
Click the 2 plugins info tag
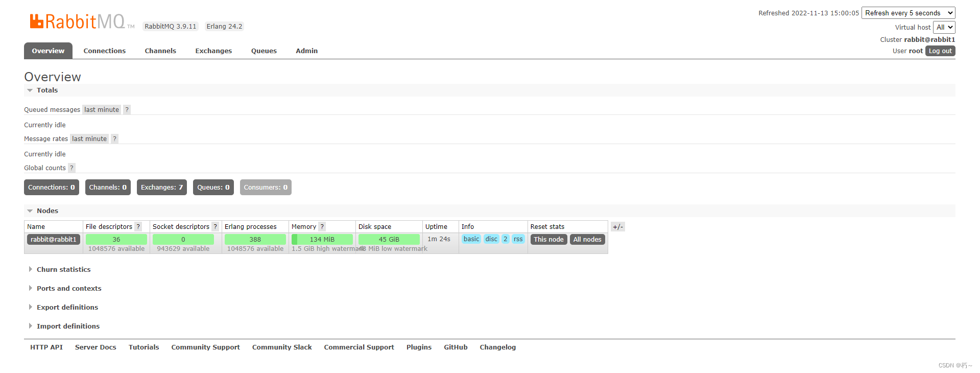click(x=506, y=239)
